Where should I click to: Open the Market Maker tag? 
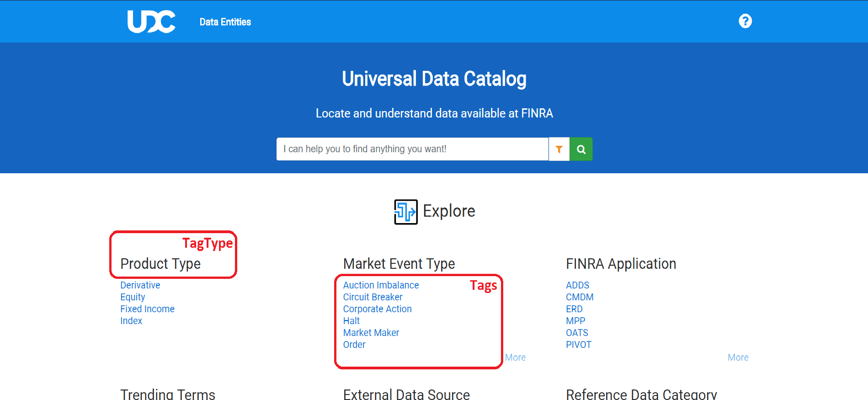coord(371,333)
